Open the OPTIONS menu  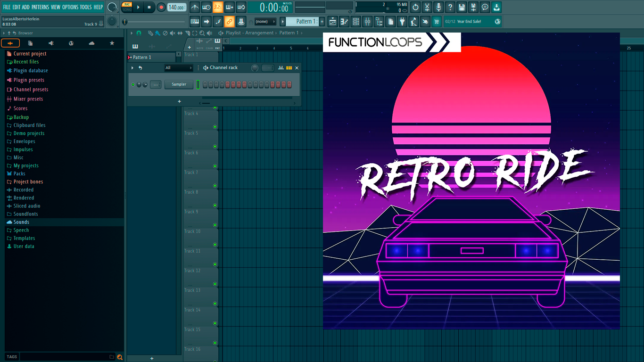[x=70, y=7]
